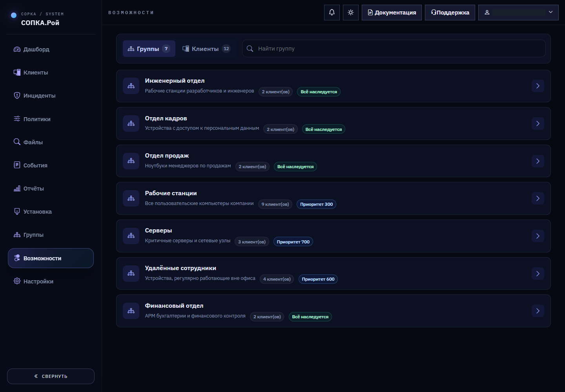Image resolution: width=565 pixels, height=392 pixels.
Task: Focus the Найти группу search field
Action: [394, 49]
